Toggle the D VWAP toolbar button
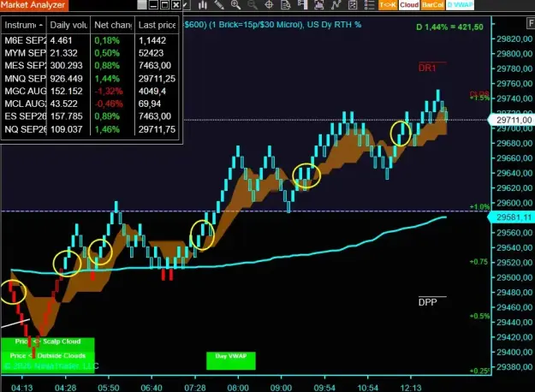Screen dimensions: 535x392 point(460,5)
